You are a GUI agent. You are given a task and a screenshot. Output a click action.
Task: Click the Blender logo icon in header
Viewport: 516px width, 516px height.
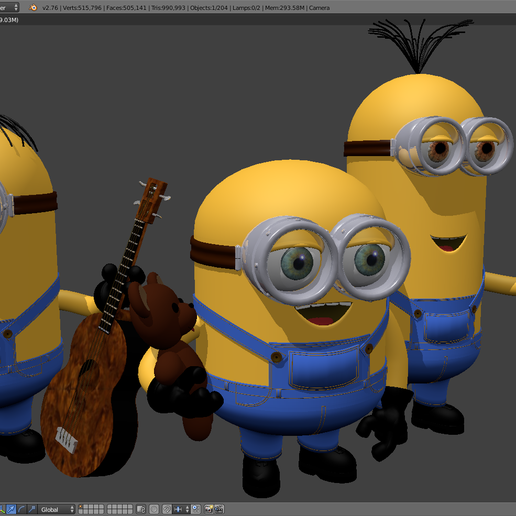33,7
